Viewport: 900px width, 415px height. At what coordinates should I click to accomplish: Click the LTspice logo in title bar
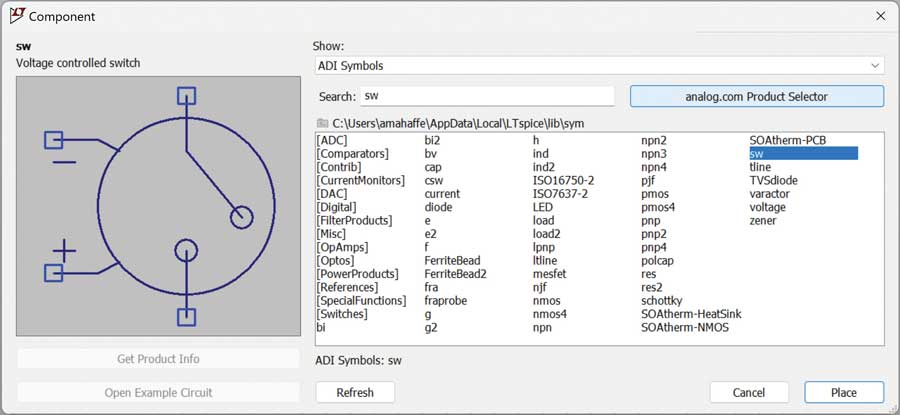point(17,16)
